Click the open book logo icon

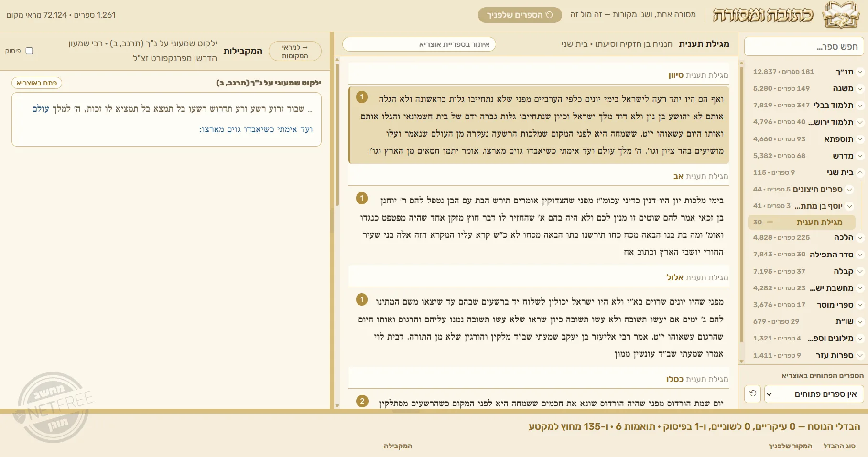[841, 15]
